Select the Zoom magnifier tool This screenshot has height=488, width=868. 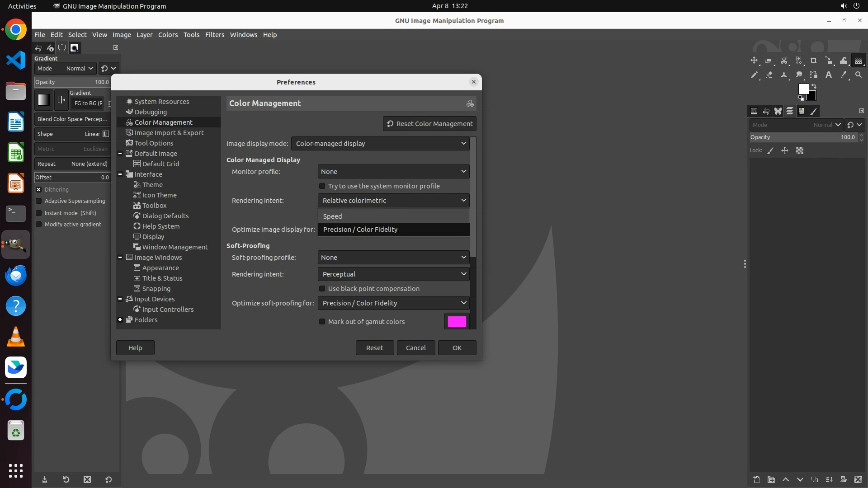coord(859,75)
